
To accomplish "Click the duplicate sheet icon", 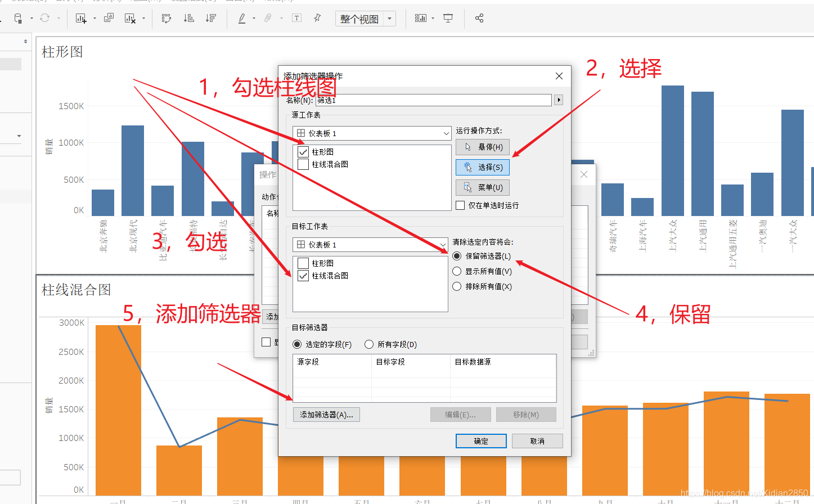I will [109, 18].
